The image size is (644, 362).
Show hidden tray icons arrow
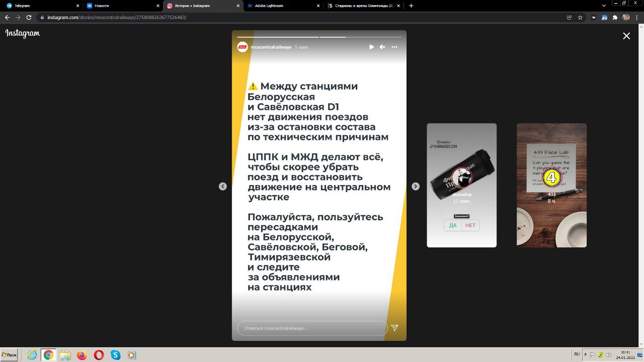[x=585, y=355]
